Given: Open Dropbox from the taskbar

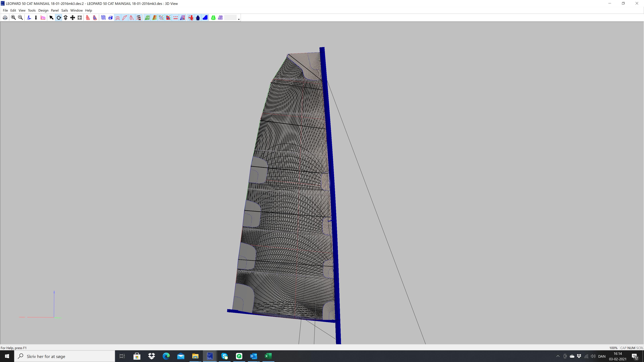Looking at the screenshot, I should pos(151,356).
